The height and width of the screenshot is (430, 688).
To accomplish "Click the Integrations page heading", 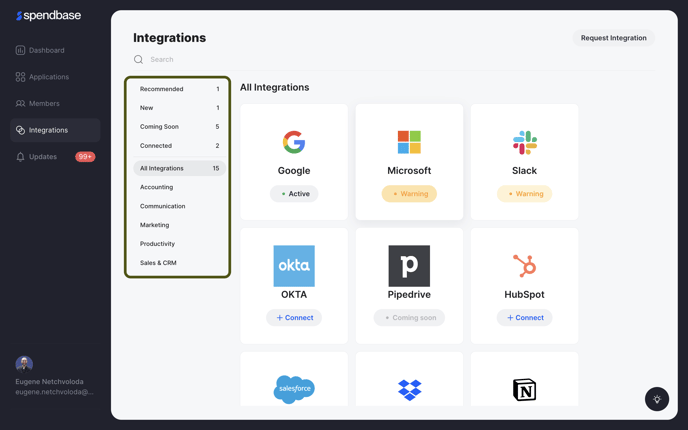I will [169, 38].
